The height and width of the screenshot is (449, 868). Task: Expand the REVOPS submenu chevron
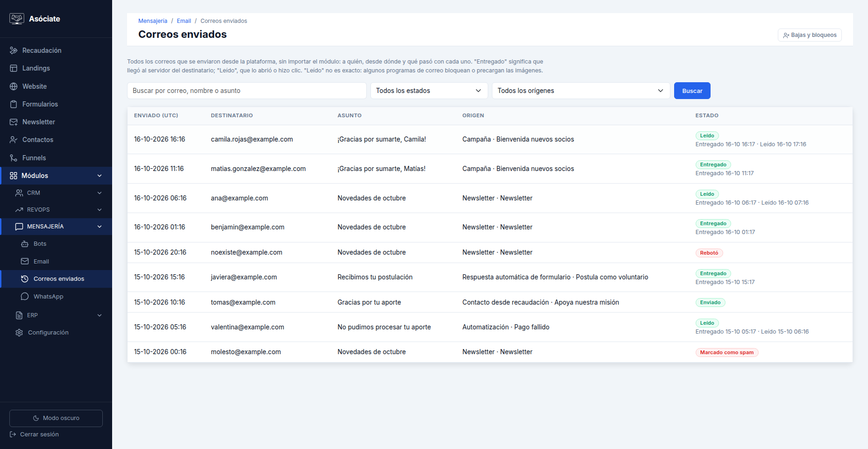pyautogui.click(x=100, y=210)
